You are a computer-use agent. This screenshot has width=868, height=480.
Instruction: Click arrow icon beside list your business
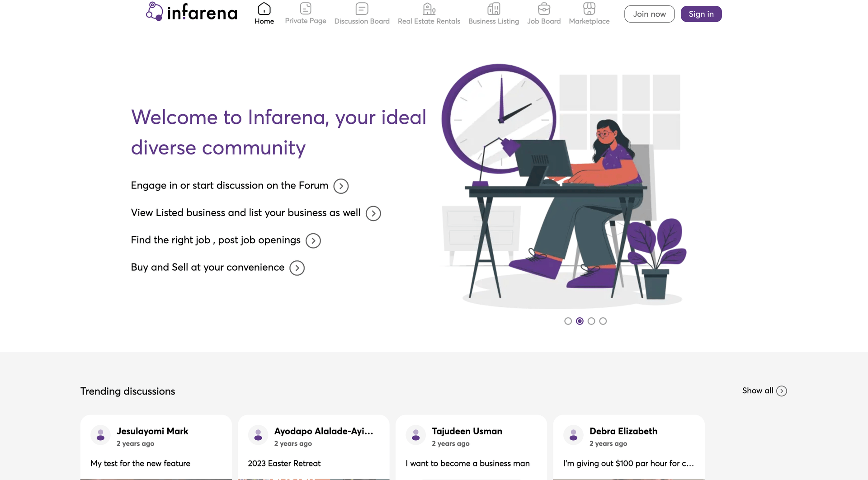click(373, 213)
